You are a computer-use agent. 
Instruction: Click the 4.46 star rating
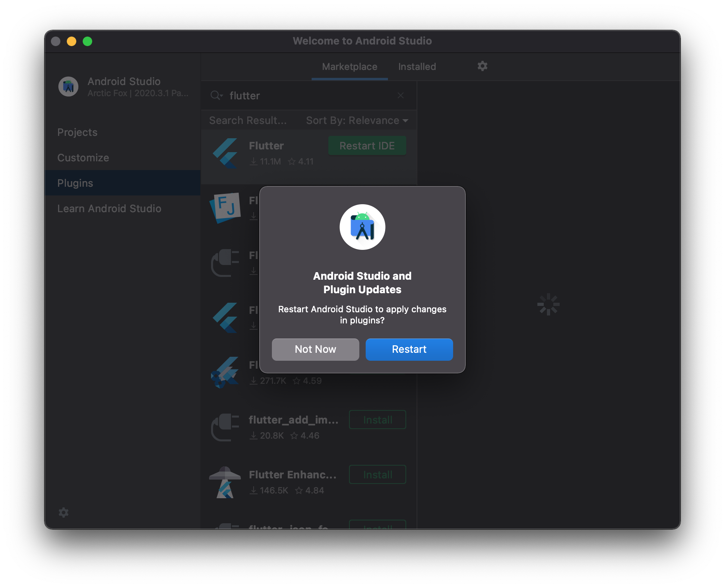click(305, 436)
